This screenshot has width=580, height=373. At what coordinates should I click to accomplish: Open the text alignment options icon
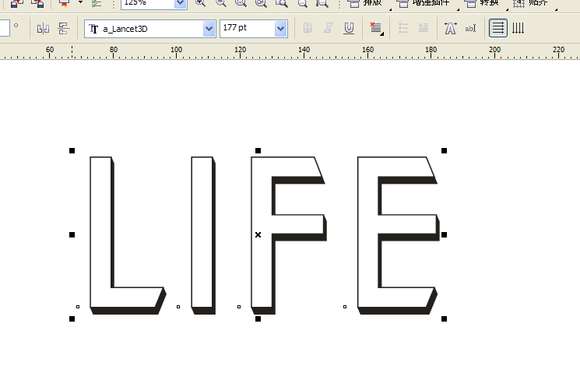tap(376, 28)
